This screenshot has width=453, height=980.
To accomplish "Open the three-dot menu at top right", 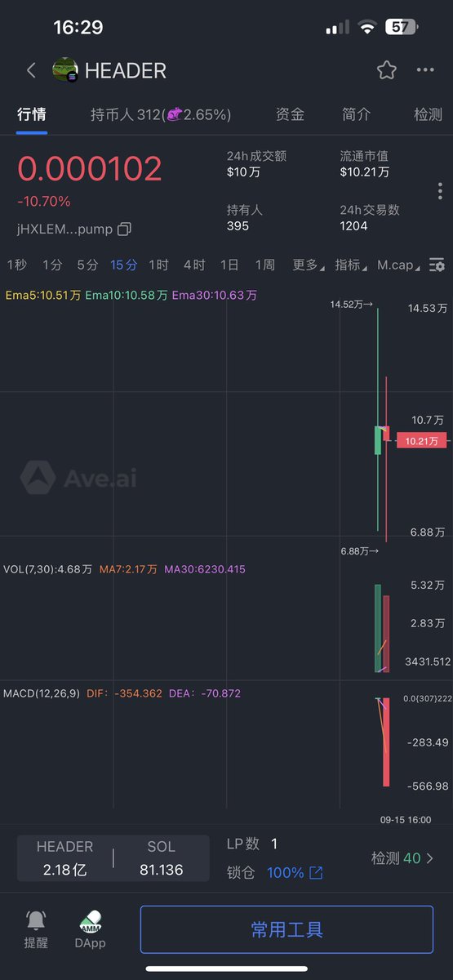I will coord(425,70).
